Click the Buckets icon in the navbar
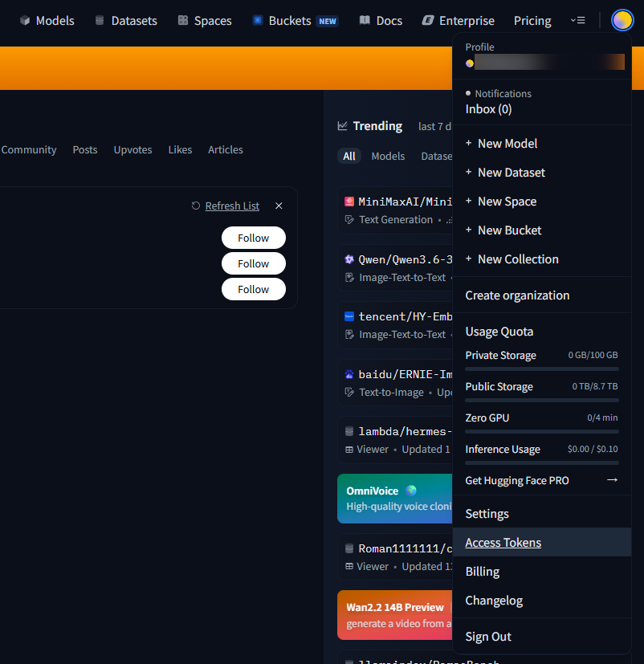This screenshot has height=664, width=644. [258, 21]
